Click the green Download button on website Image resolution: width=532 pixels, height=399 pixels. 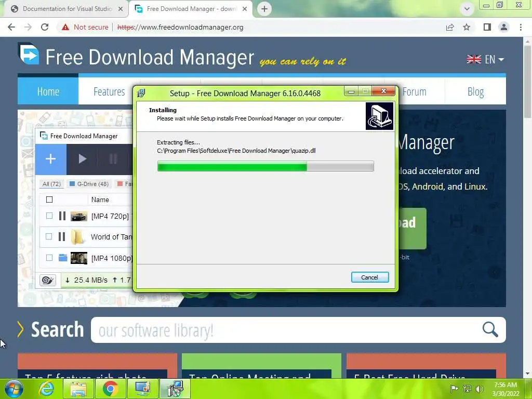[412, 229]
